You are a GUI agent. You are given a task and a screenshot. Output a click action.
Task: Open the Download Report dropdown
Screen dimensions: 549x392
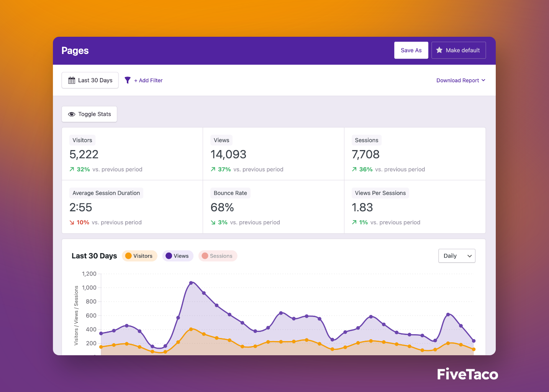click(x=461, y=80)
